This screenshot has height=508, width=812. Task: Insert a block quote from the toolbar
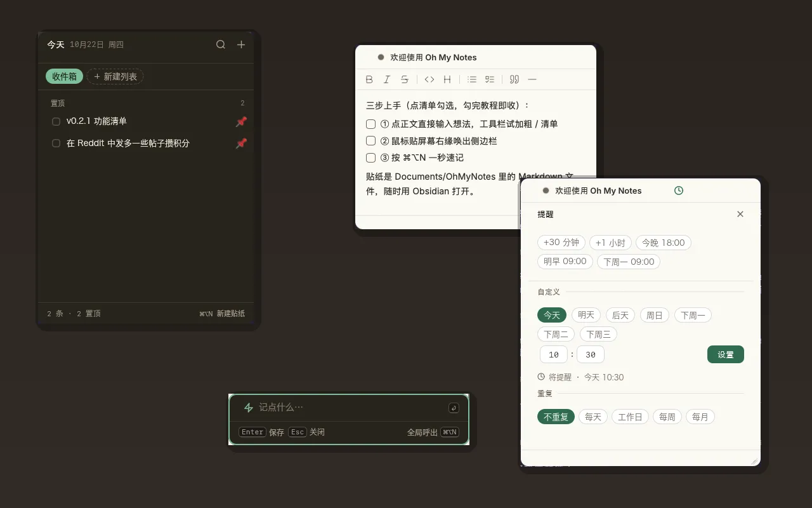pyautogui.click(x=514, y=79)
